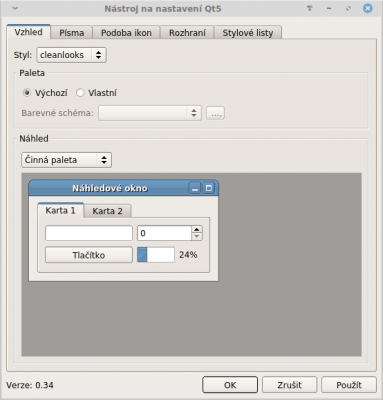The width and height of the screenshot is (383, 400).
Task: Click the Verze: 0.34 label
Action: [30, 385]
